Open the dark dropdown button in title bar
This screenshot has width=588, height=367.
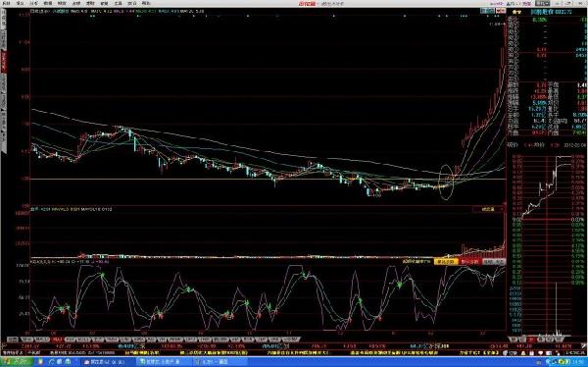tap(542, 3)
